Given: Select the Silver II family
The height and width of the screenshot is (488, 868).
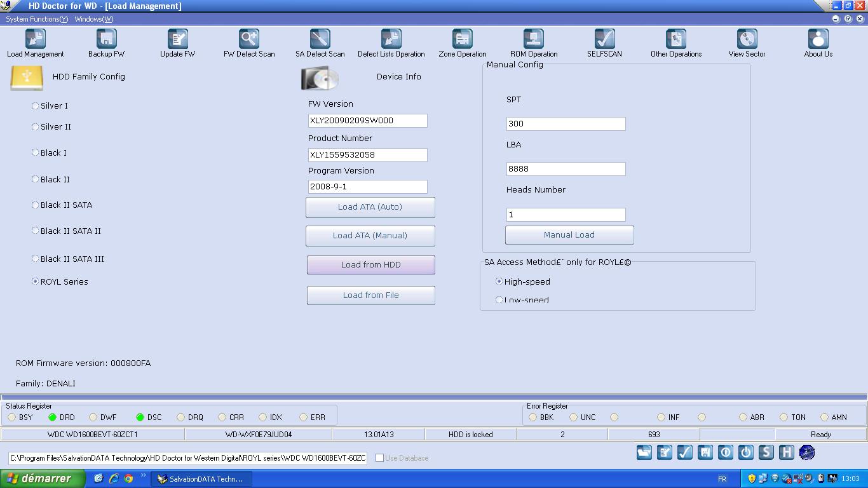Looking at the screenshot, I should tap(36, 127).
